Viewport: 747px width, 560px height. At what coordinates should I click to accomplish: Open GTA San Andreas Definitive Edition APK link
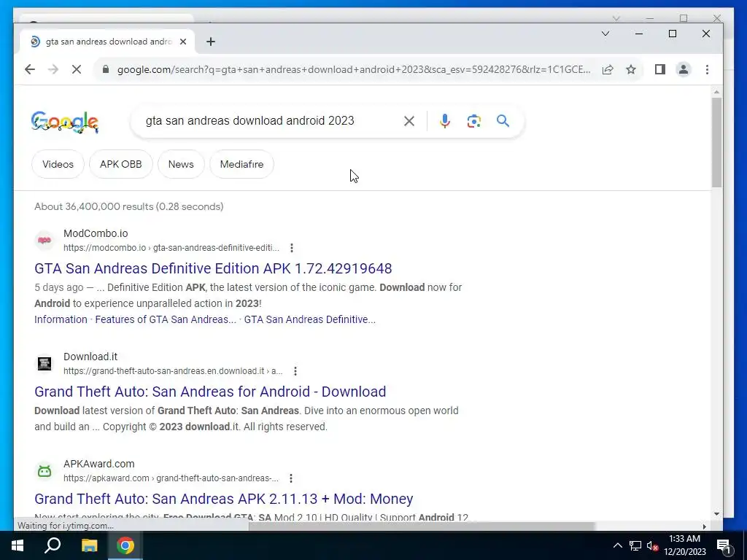213,268
